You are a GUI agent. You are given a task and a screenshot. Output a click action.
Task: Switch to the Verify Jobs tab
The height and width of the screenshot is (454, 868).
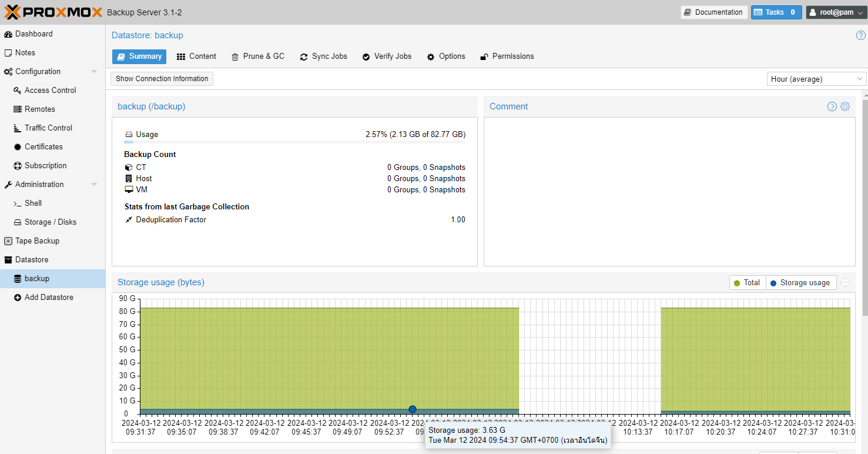tap(387, 56)
